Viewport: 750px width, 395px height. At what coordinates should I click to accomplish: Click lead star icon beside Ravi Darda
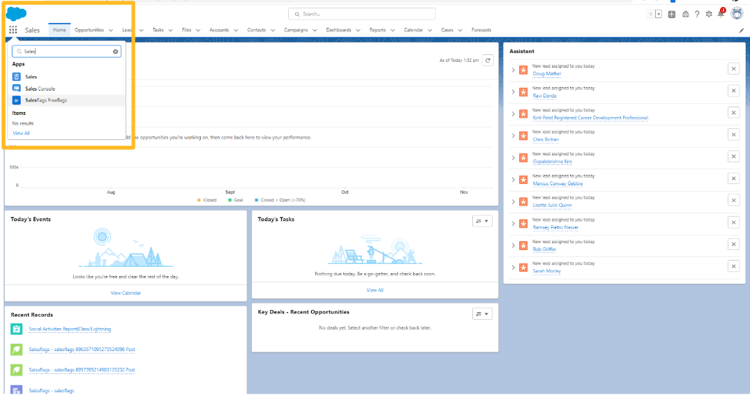[523, 92]
